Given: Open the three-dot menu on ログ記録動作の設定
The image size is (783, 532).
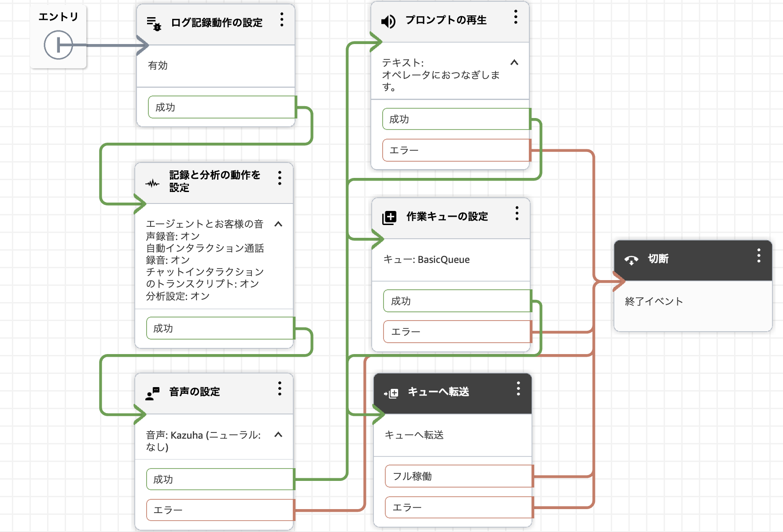Looking at the screenshot, I should coord(282,19).
